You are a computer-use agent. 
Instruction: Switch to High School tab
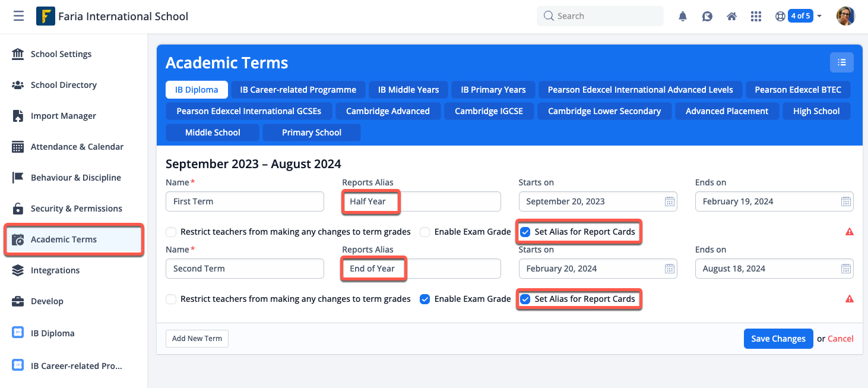point(816,111)
